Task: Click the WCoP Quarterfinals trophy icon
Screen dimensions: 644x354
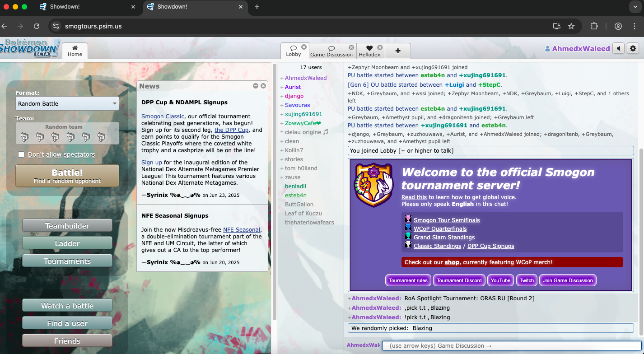Action: 408,228
